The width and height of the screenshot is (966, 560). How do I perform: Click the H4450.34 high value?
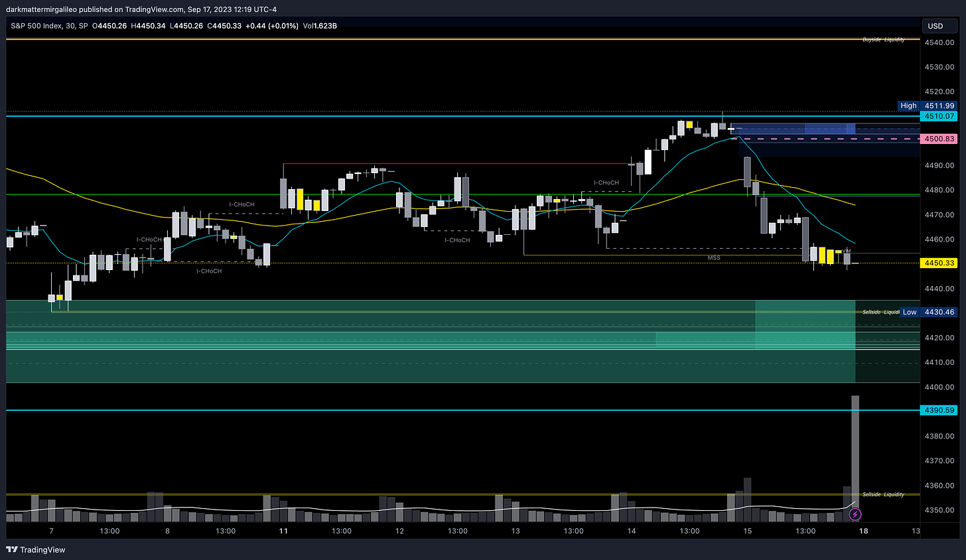(x=148, y=26)
